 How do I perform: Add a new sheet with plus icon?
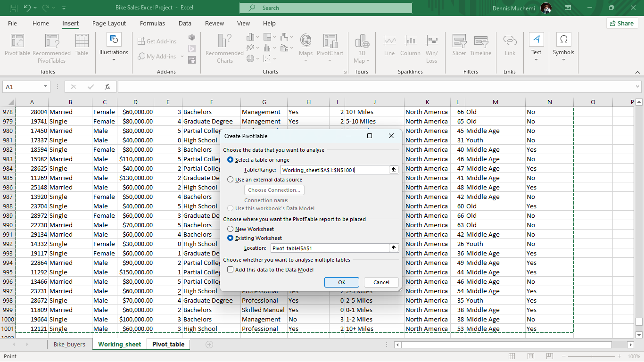tap(209, 345)
